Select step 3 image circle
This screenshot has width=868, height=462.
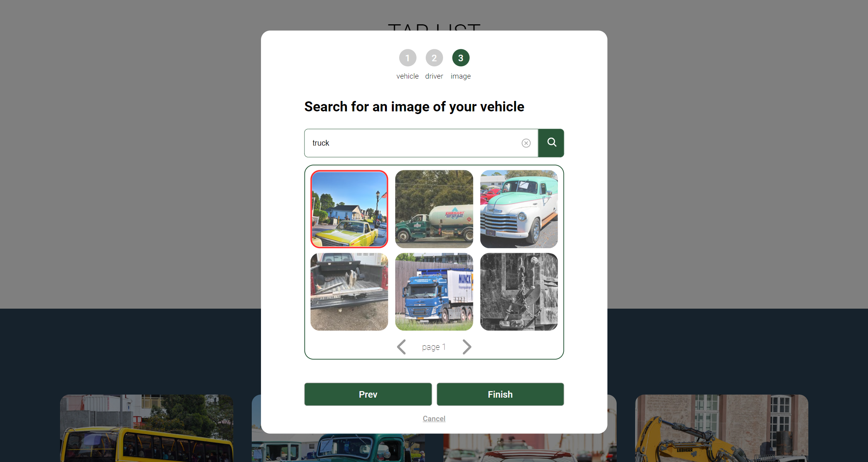tap(460, 58)
